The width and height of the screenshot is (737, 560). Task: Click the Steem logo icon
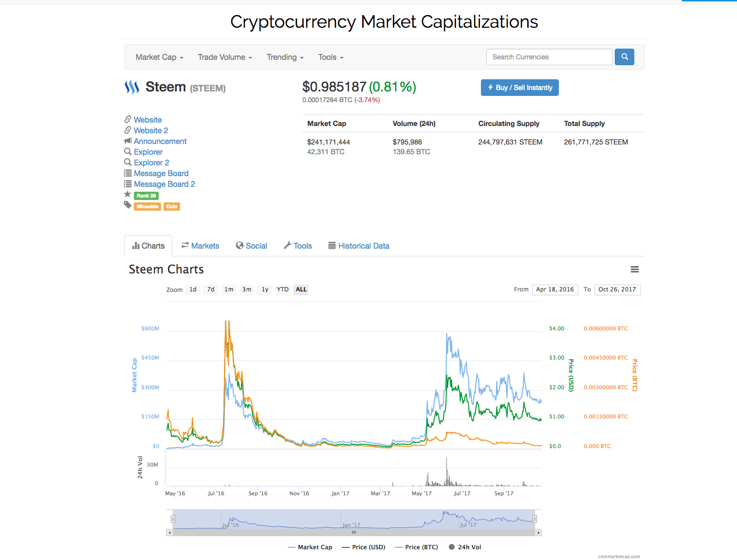pos(132,87)
